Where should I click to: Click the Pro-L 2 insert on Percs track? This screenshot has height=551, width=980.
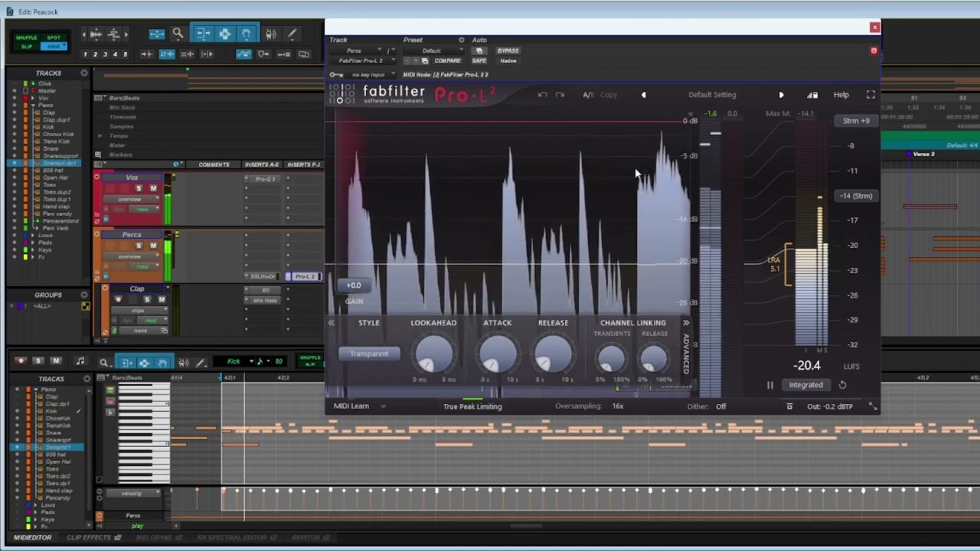[304, 276]
